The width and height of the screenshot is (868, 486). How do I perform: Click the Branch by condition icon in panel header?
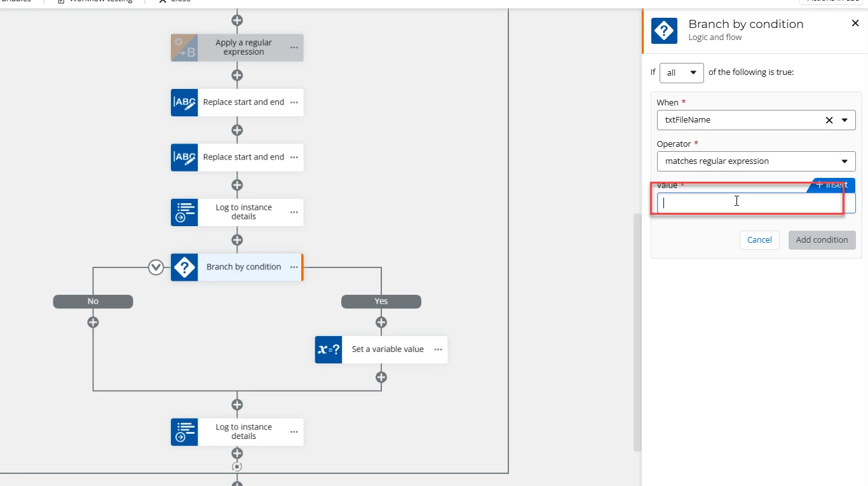(665, 30)
